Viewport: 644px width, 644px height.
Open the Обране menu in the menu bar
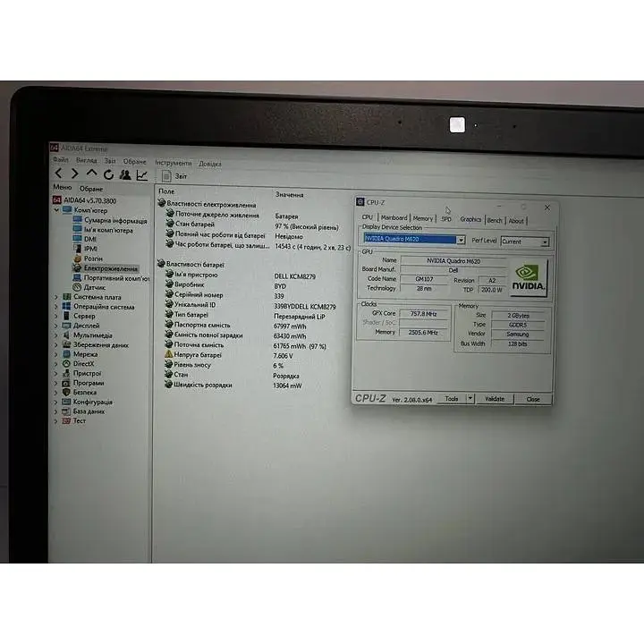(135, 161)
